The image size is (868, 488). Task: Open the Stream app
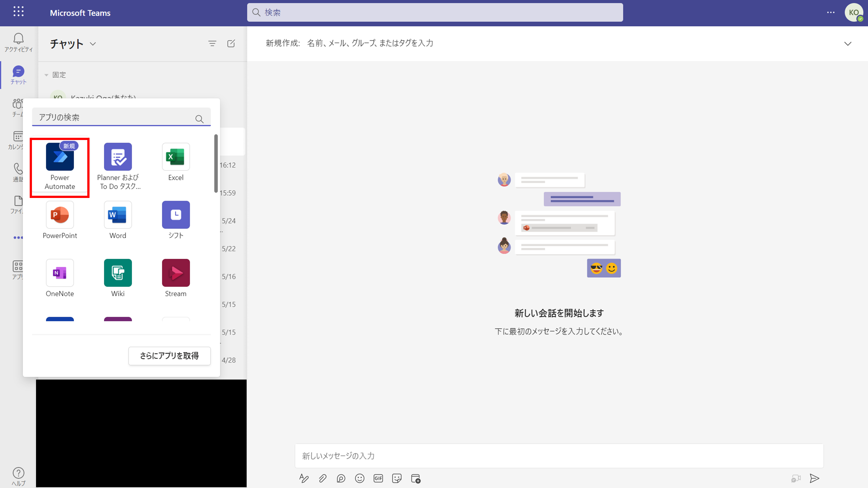(176, 278)
